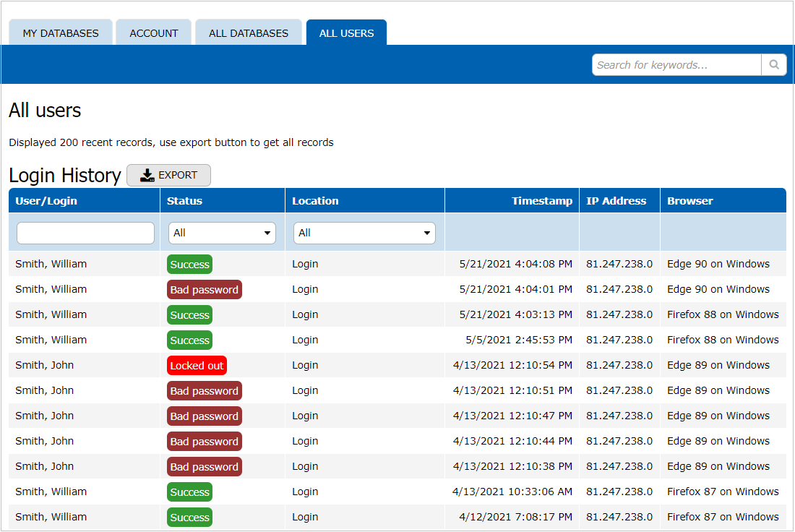Click Bad password badge at 5/21/2021 4:04:01 PM

click(205, 290)
